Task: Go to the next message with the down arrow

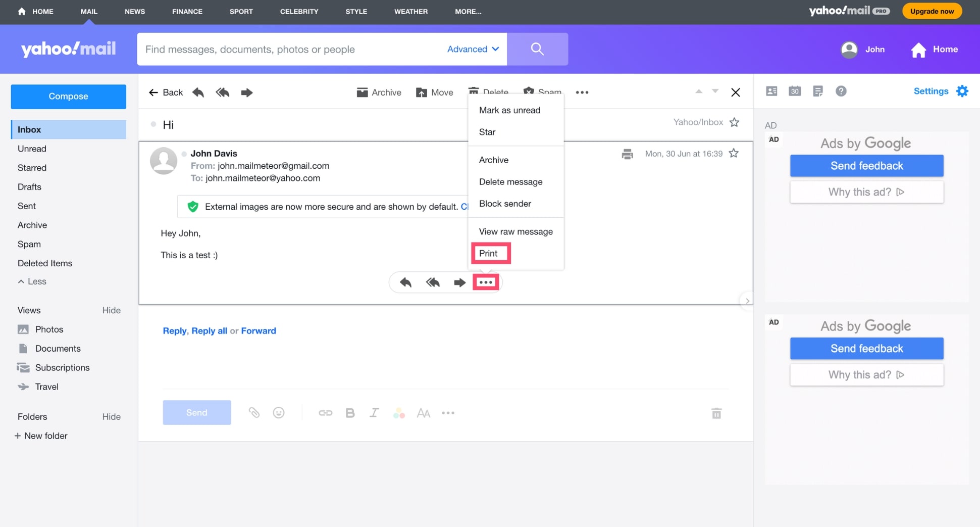Action: [x=715, y=91]
